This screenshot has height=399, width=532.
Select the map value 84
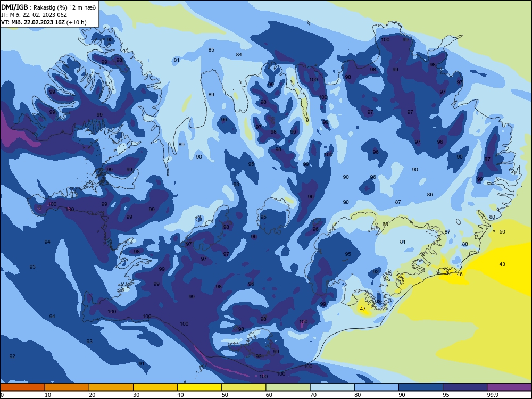[x=239, y=54]
